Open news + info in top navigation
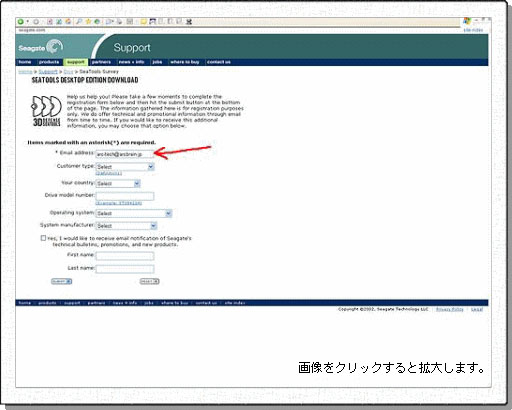This screenshot has height=410, width=512. pos(131,62)
